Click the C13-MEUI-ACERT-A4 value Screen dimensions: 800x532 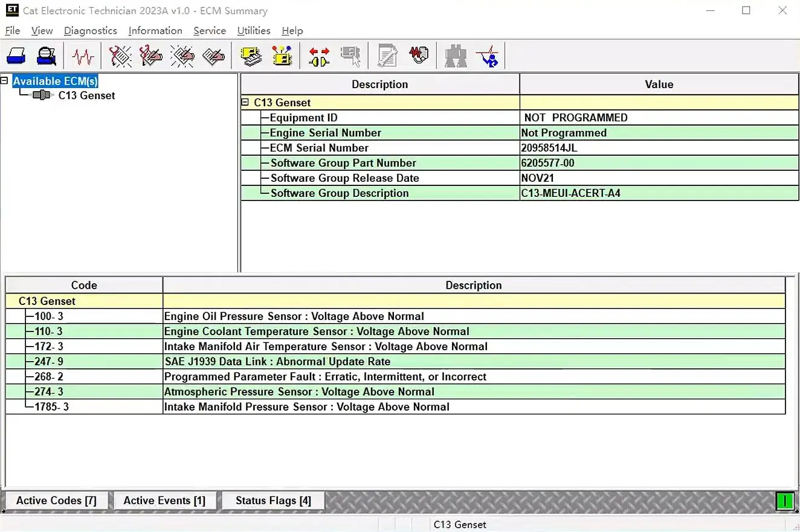click(x=571, y=193)
